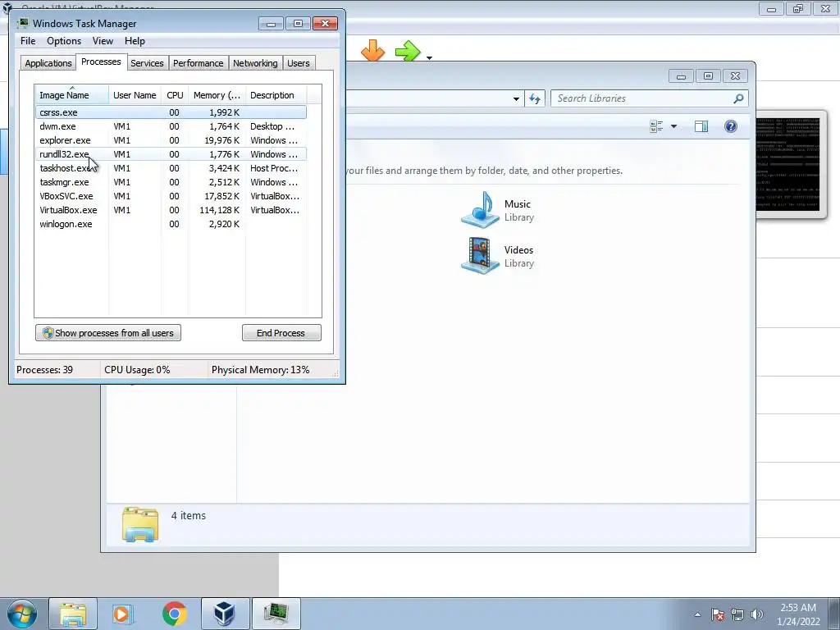Open the File menu in Task Manager

coord(28,41)
